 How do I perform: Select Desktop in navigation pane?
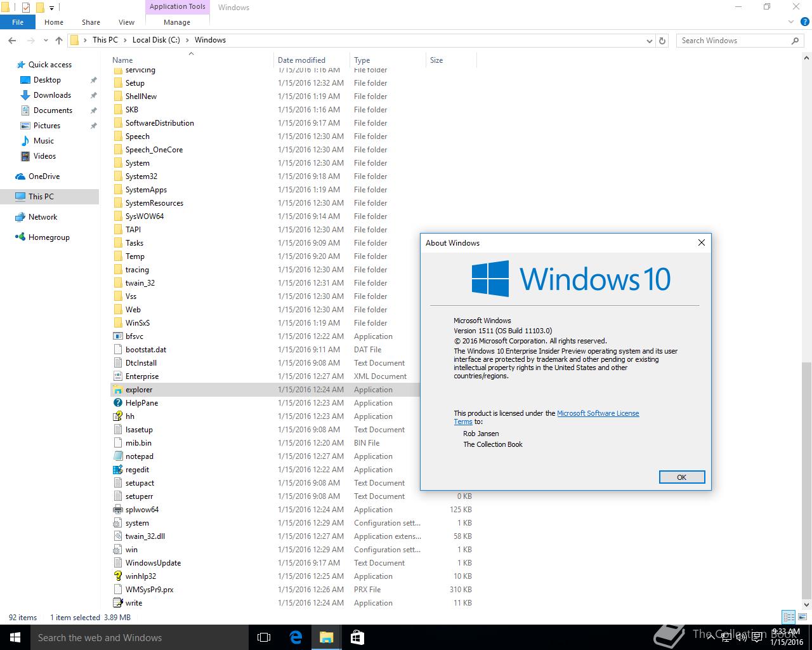pos(47,80)
